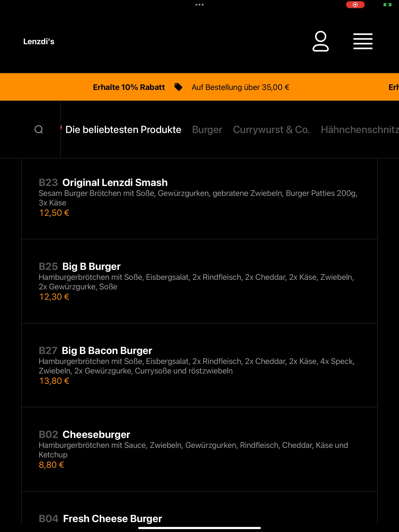The height and width of the screenshot is (532, 399).
Task: Tap the green status indicator icon
Action: tap(387, 4)
